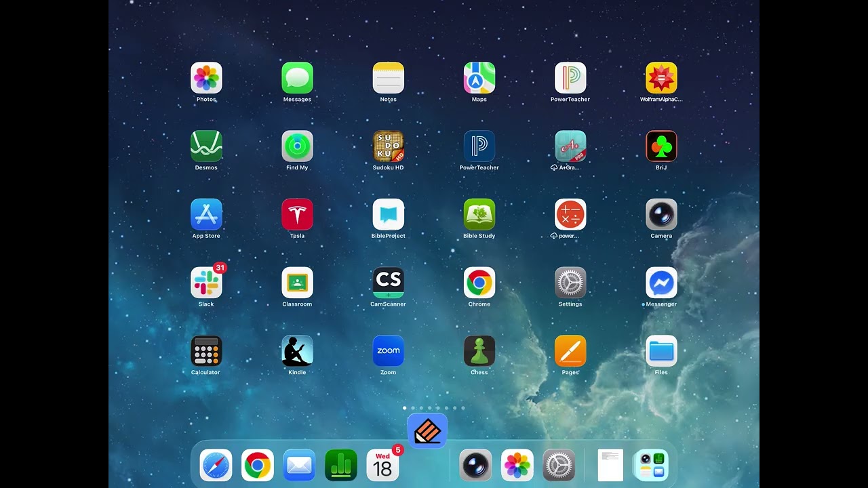Open the Messages app

pyautogui.click(x=297, y=78)
